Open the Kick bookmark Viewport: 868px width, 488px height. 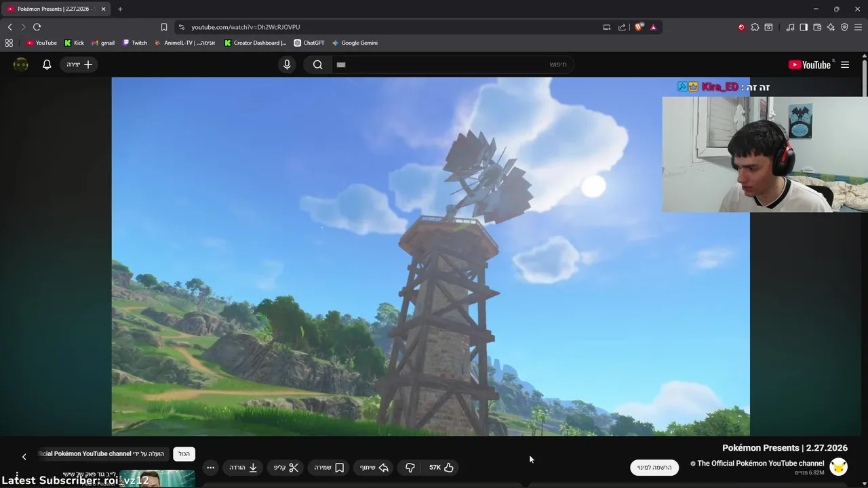coord(75,43)
